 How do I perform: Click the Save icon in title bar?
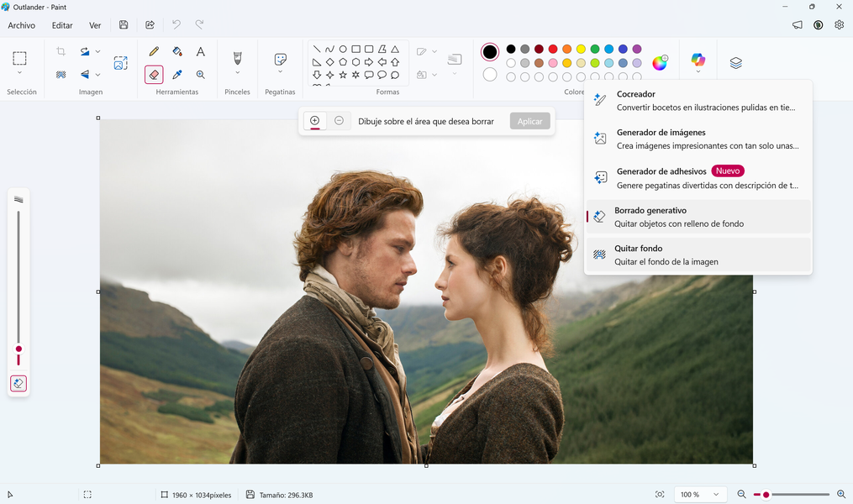[x=124, y=25]
